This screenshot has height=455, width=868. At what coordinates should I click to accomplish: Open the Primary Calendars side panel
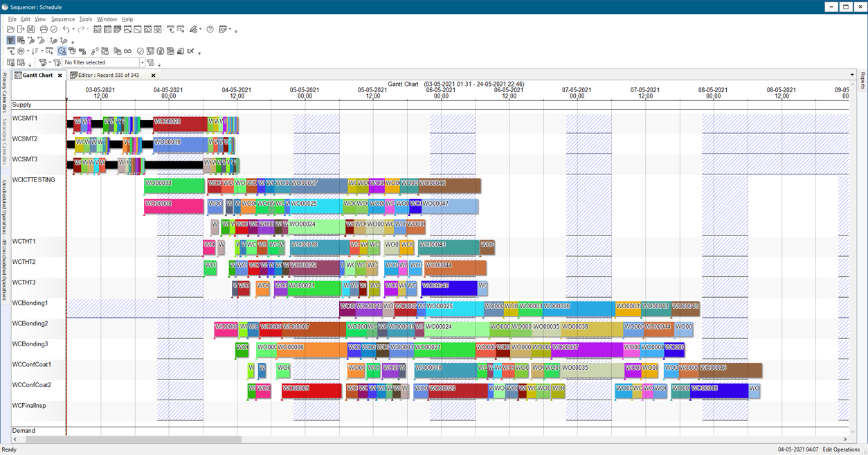click(x=4, y=92)
